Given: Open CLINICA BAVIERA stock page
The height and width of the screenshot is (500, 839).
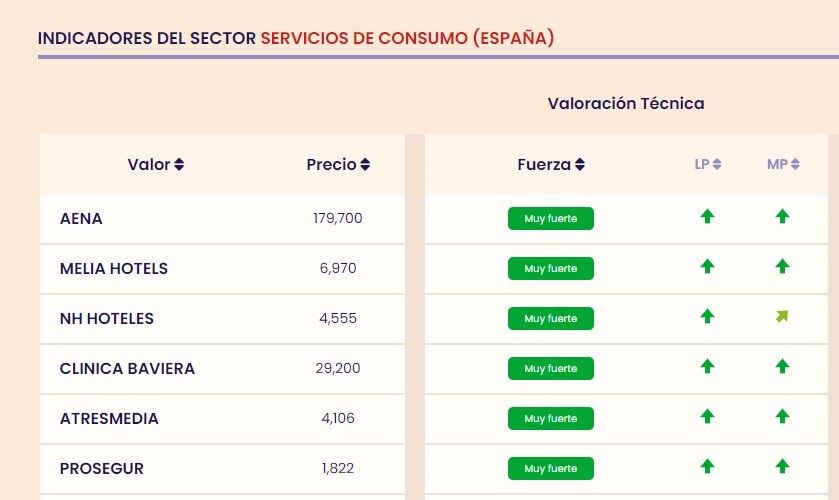Looking at the screenshot, I should tap(127, 368).
